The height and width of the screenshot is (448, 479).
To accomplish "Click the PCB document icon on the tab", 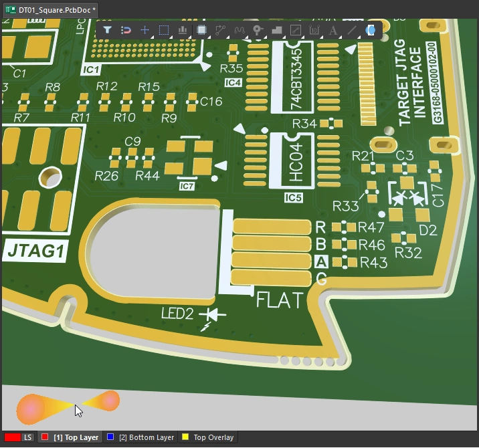I will tap(11, 10).
